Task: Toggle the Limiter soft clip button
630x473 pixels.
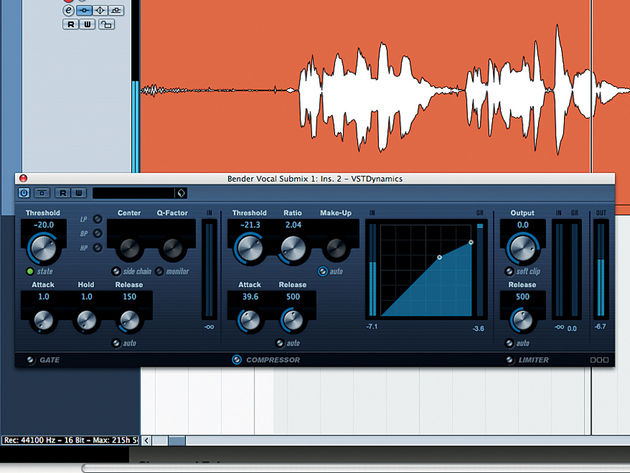Action: [x=509, y=271]
